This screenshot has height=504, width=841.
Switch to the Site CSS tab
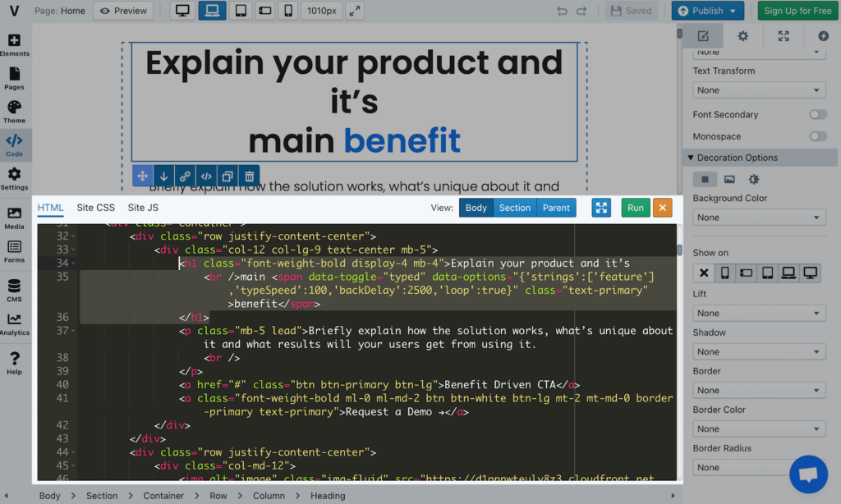click(96, 208)
